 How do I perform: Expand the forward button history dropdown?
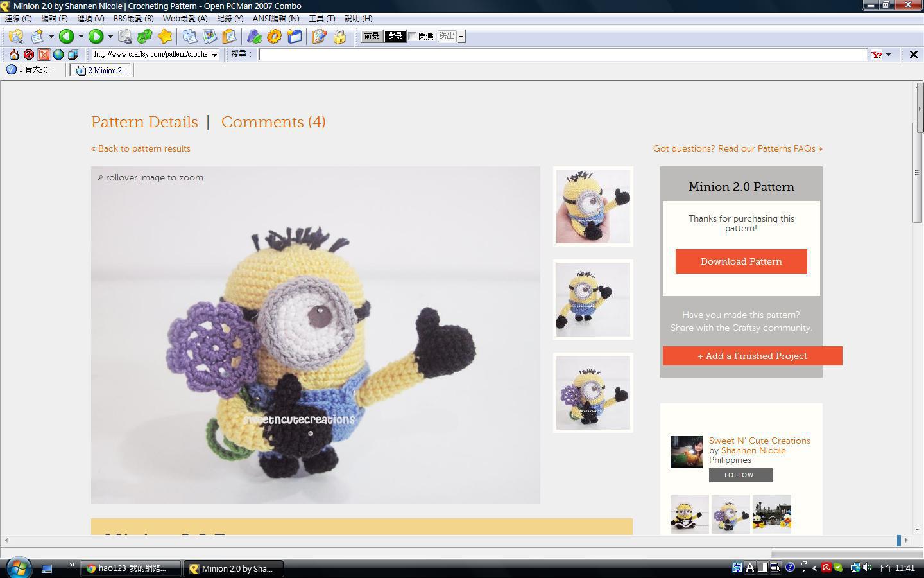[110, 37]
